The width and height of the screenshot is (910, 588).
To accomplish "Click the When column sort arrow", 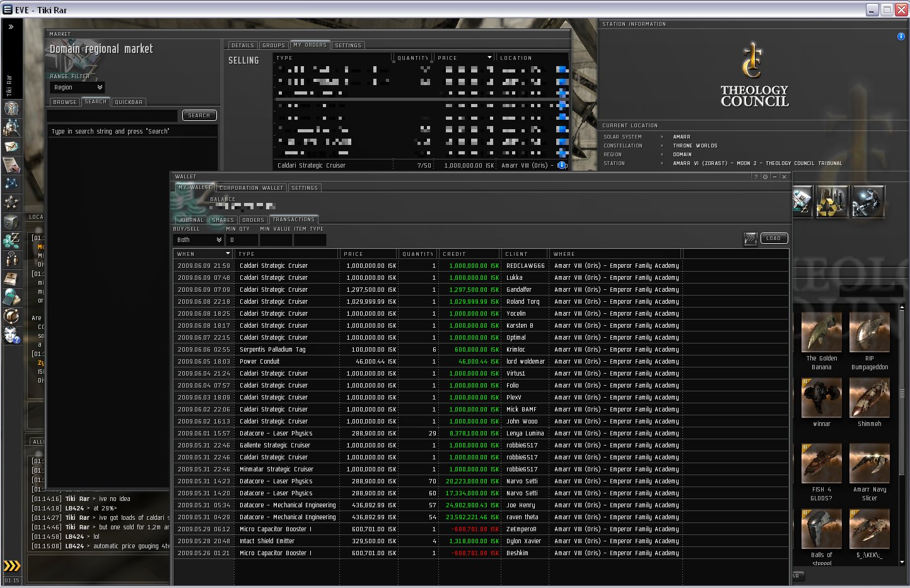I will tap(228, 254).
